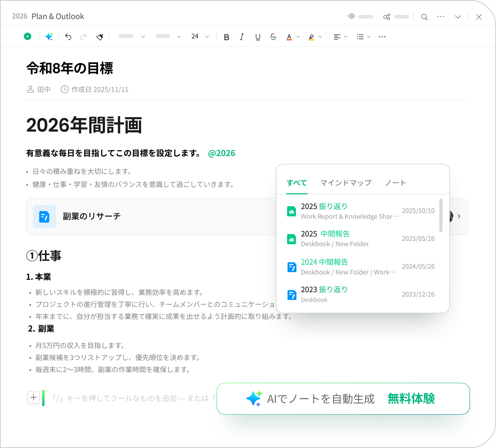The width and height of the screenshot is (496, 448).
Task: Expand the bullet list style dropdown
Action: pos(369,37)
